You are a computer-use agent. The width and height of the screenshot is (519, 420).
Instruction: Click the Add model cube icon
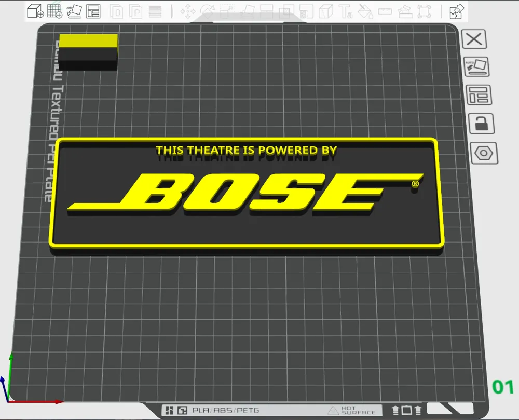point(35,11)
